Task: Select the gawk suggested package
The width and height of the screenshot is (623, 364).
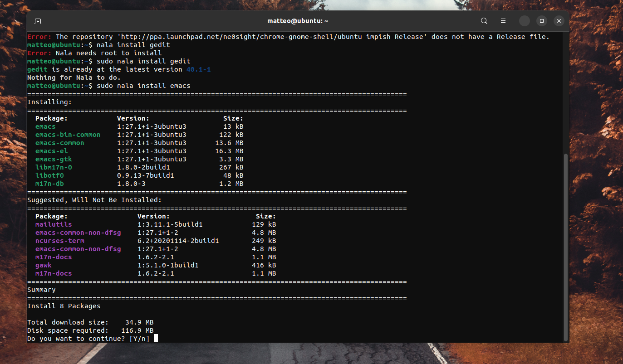Action: pos(43,265)
